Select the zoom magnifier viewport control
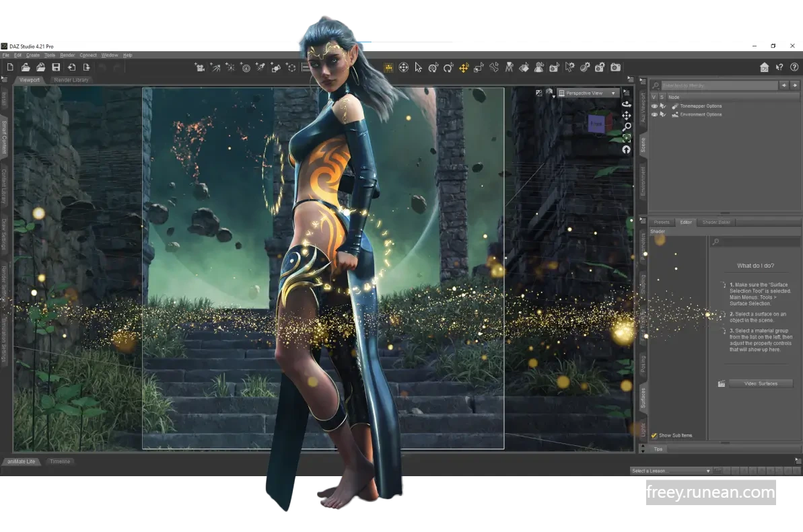 (x=626, y=126)
